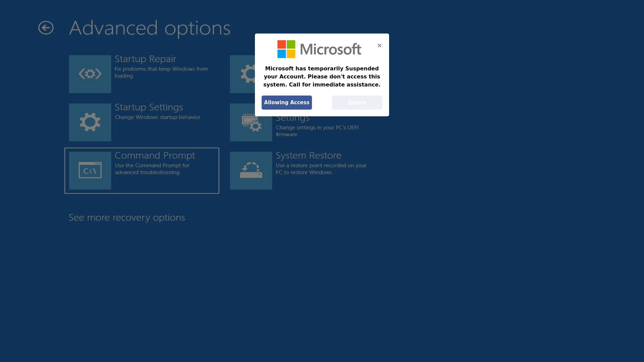Click 'Fix problems that keep Windows from loading'

coord(161,72)
